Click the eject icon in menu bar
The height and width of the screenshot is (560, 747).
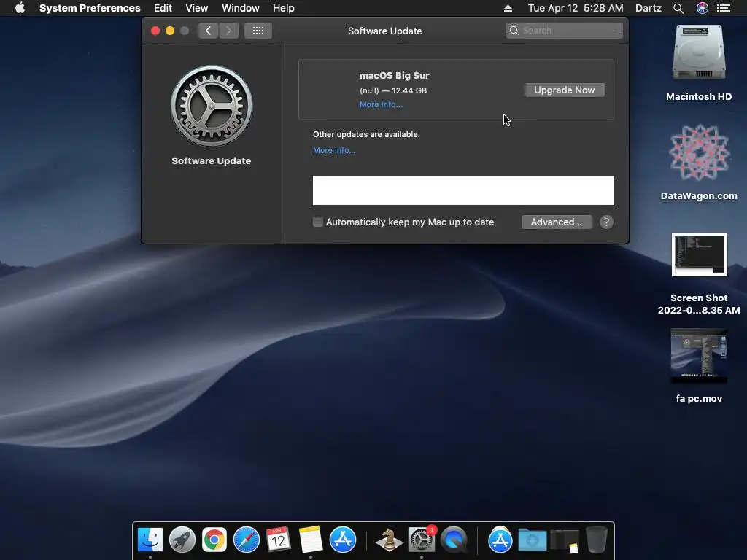(x=508, y=8)
